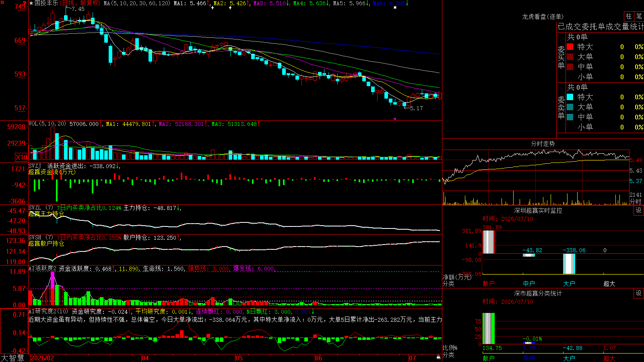
Task: Click the white star marker in MA header
Action: [395, 8]
